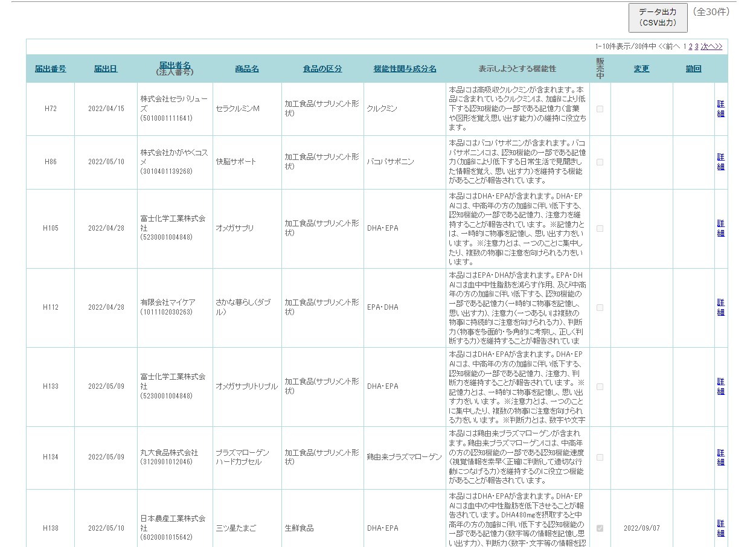The image size is (756, 547).
Task: Sort by 商品名 column header
Action: tap(247, 69)
